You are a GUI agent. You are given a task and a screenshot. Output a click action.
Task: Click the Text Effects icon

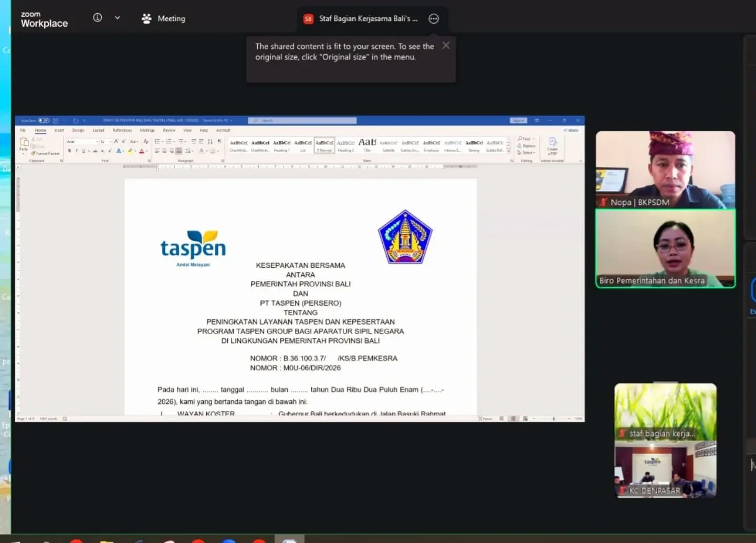point(119,151)
